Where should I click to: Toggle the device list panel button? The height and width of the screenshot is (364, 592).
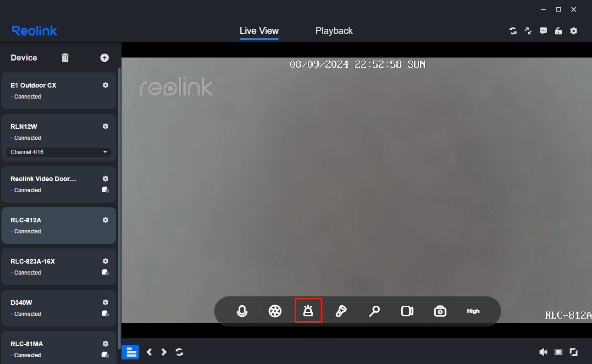(131, 352)
